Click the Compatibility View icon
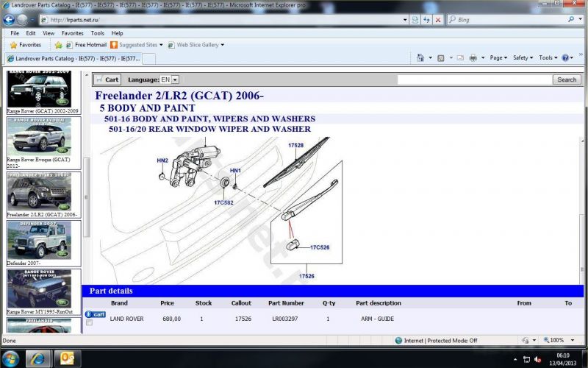The width and height of the screenshot is (588, 368). tap(415, 20)
